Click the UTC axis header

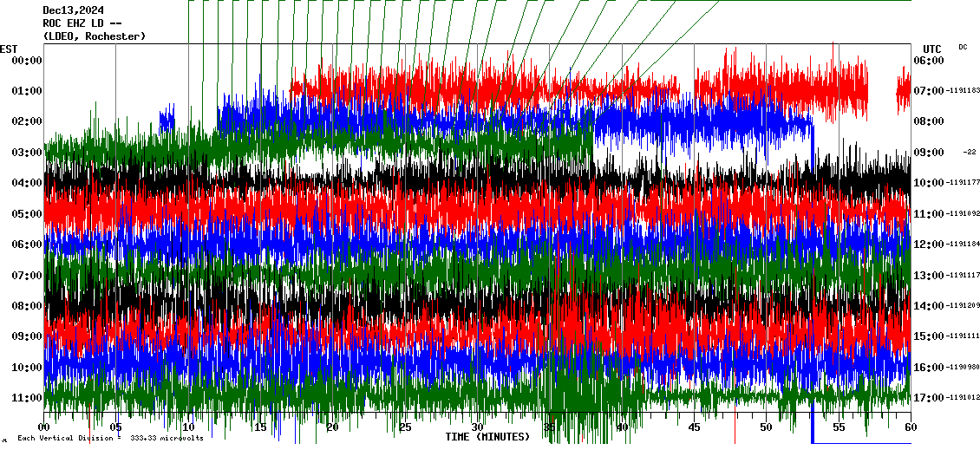(x=932, y=49)
